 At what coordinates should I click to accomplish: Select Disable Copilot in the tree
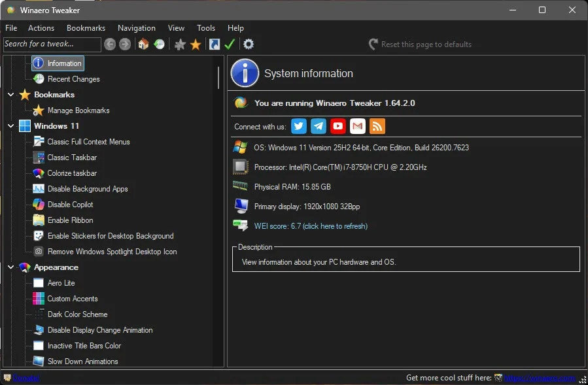click(71, 205)
